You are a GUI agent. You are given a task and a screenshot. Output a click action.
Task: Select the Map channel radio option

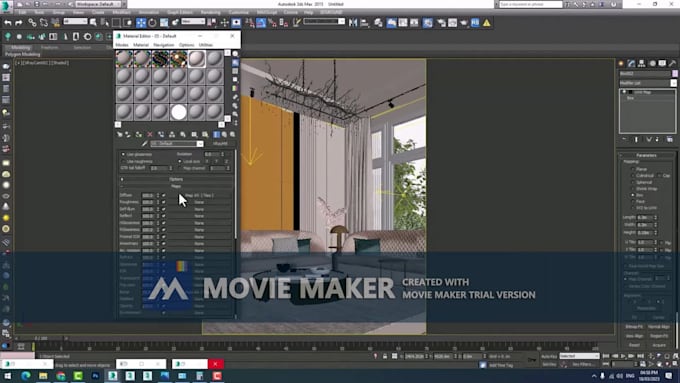[180, 168]
